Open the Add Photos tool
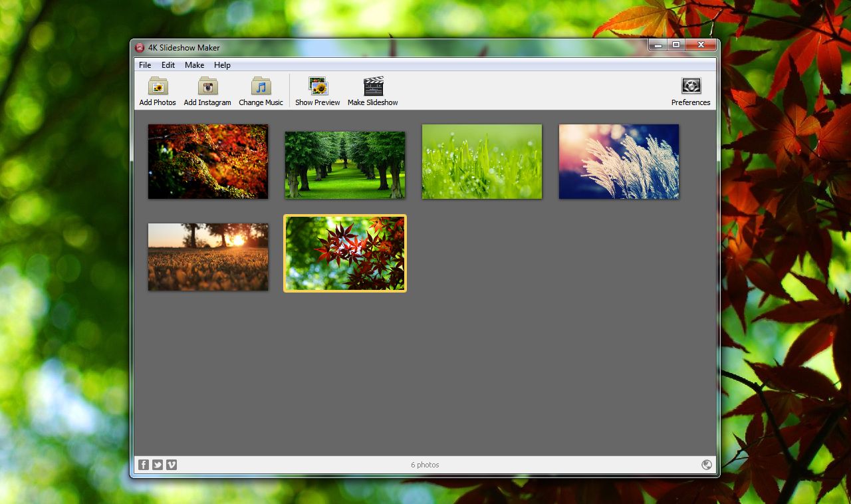Viewport: 851px width, 504px height. (157, 90)
